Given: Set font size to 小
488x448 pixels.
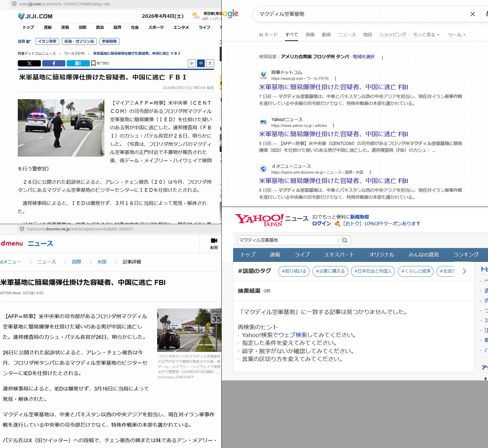Looking at the screenshot, I should pyautogui.click(x=192, y=64).
